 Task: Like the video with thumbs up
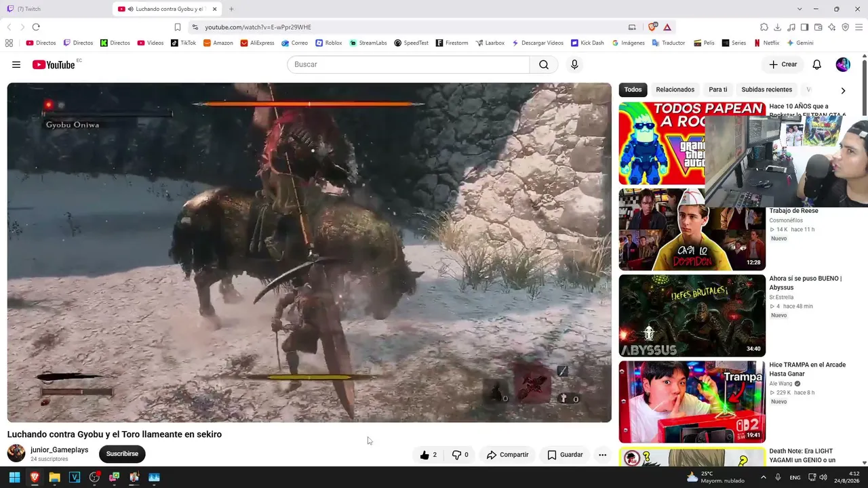pos(428,455)
